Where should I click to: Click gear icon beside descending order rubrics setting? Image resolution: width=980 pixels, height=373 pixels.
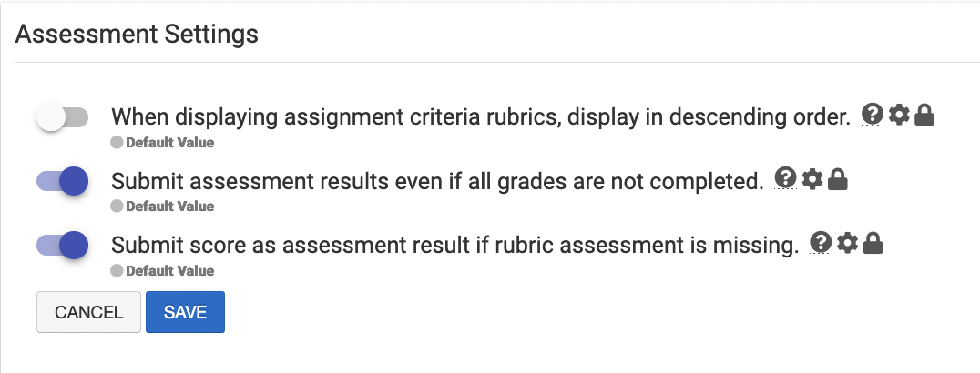coord(899,115)
